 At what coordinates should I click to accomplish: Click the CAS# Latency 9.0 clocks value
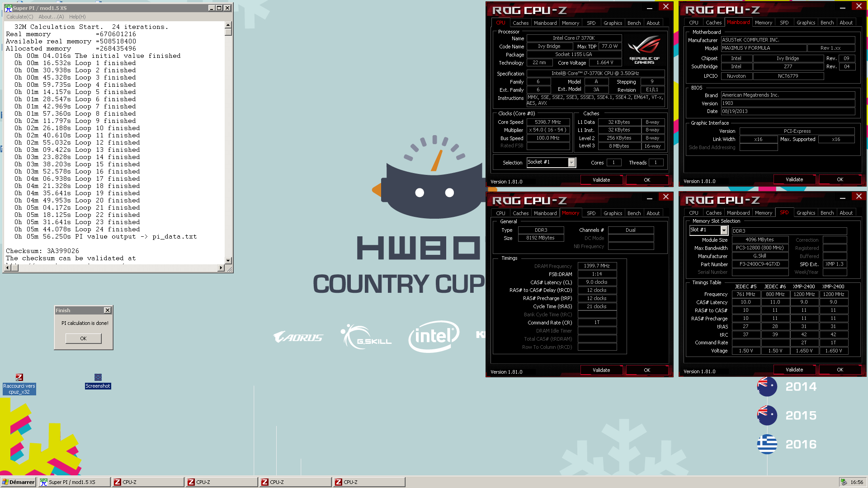coord(597,282)
